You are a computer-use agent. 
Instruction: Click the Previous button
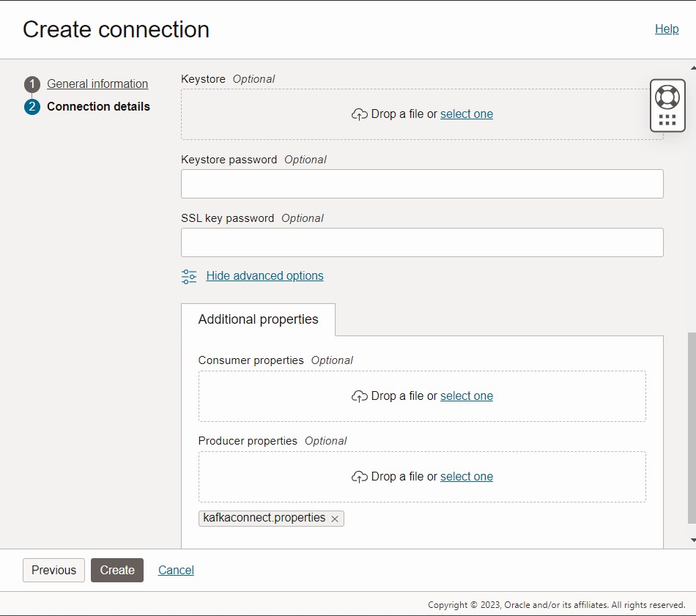53,570
